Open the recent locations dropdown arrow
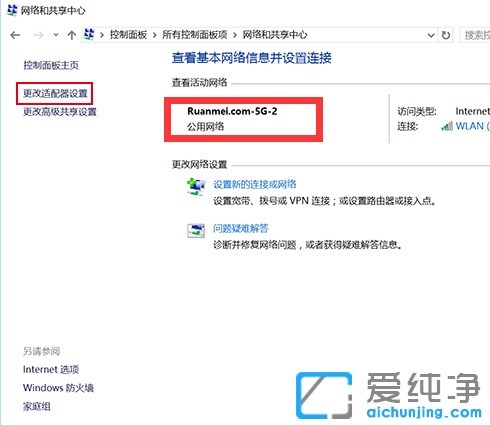The width and height of the screenshot is (490, 425). (x=56, y=35)
